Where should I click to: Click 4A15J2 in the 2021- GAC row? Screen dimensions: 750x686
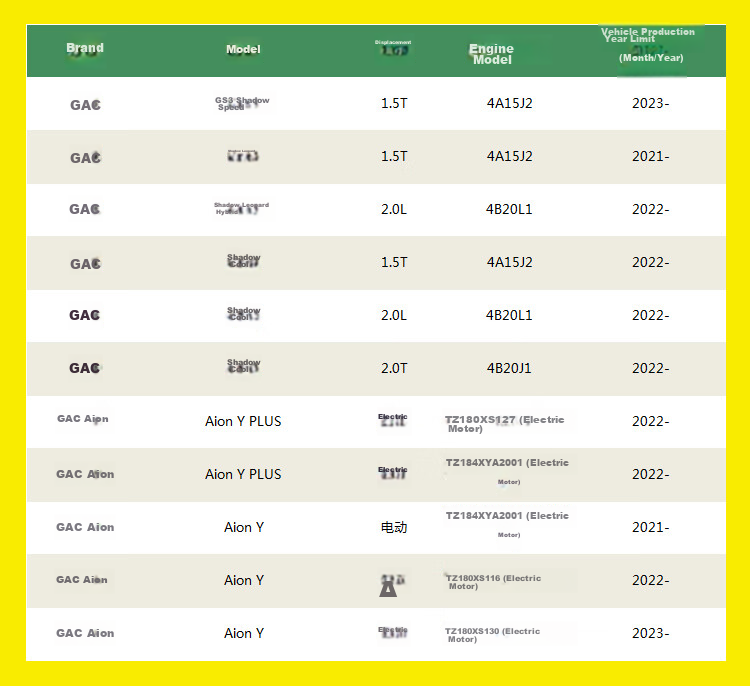tap(509, 156)
